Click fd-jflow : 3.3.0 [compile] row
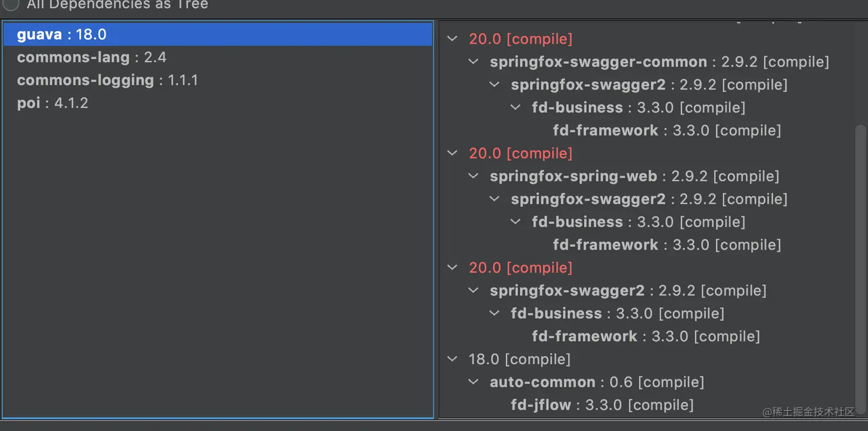Image resolution: width=868 pixels, height=431 pixels. [602, 405]
